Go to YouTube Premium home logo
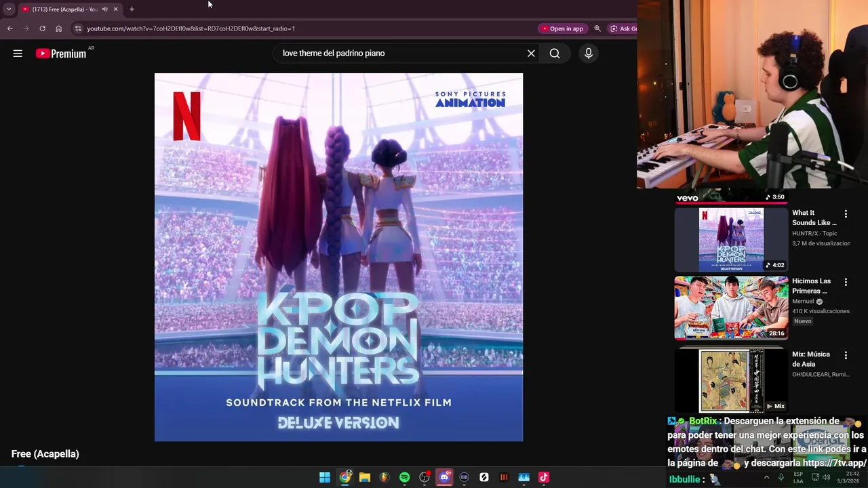This screenshot has height=488, width=868. tap(62, 54)
